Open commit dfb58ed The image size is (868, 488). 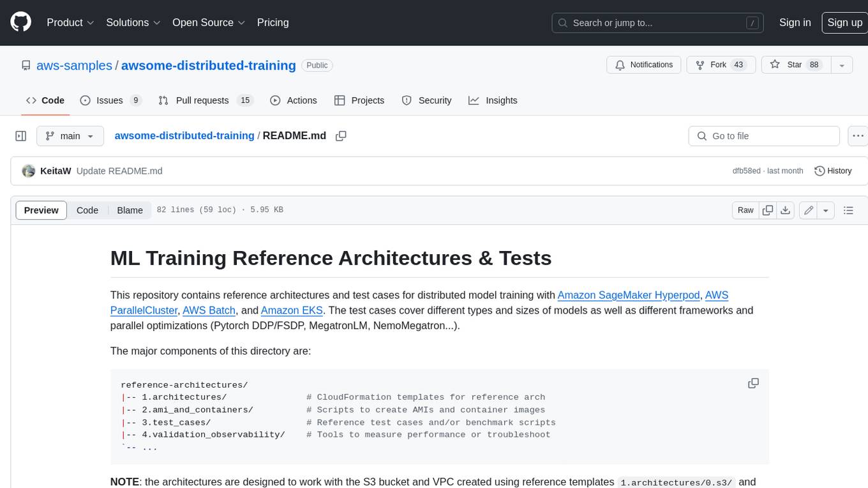pyautogui.click(x=746, y=171)
